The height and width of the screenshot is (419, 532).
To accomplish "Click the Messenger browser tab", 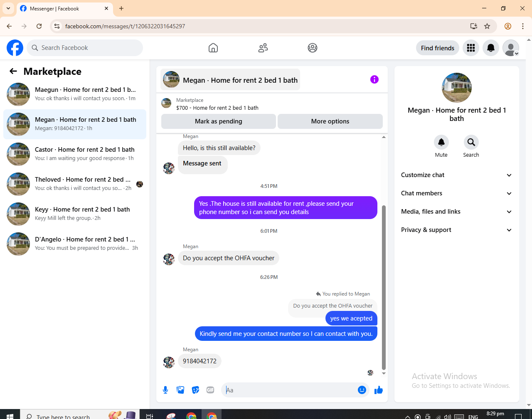I will [x=64, y=8].
